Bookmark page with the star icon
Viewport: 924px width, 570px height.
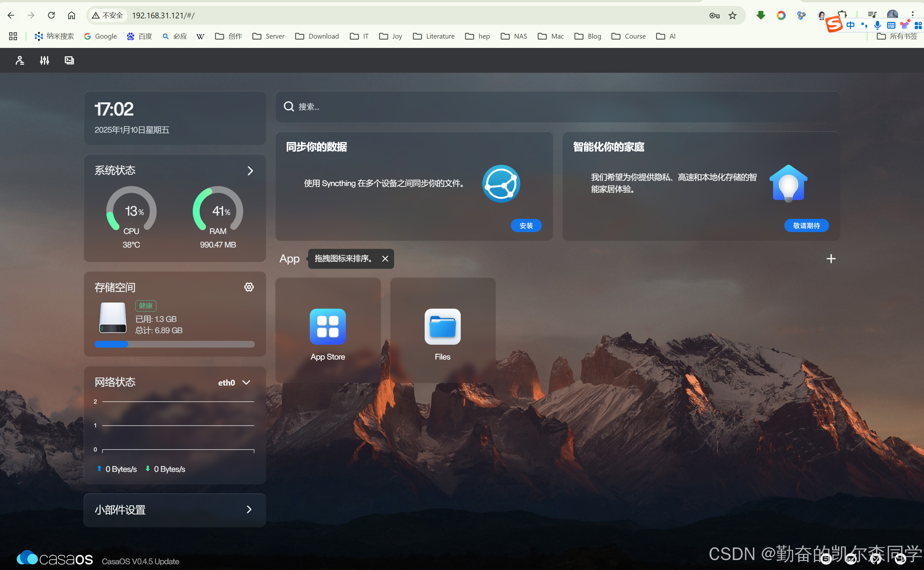pos(732,15)
